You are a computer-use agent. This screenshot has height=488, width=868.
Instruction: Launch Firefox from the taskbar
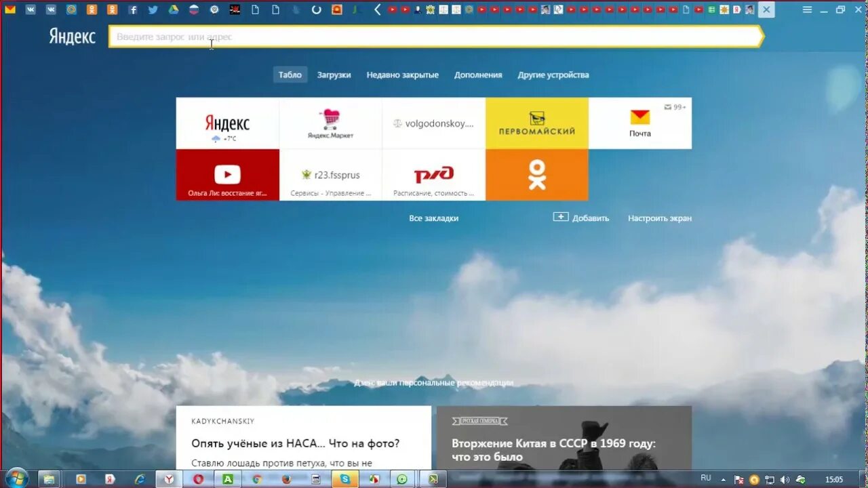tap(286, 479)
